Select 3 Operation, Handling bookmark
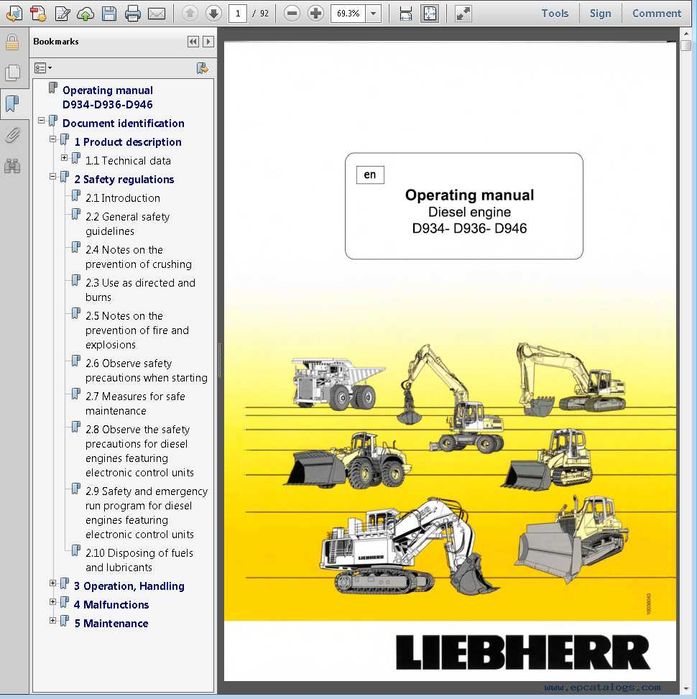Image resolution: width=697 pixels, height=699 pixels. (x=129, y=586)
